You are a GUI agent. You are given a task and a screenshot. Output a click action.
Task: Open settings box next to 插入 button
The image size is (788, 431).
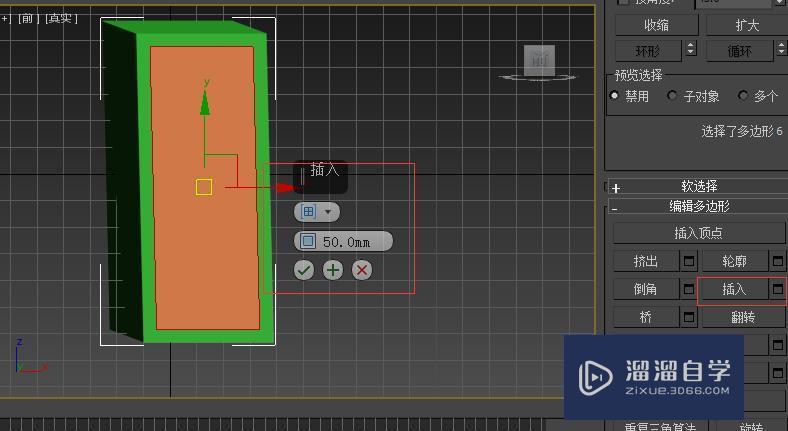click(778, 289)
